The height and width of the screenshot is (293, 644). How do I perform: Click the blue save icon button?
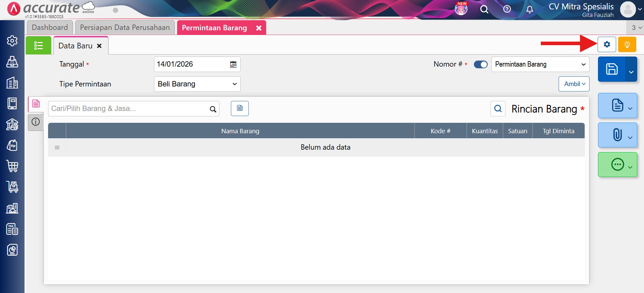(x=611, y=69)
